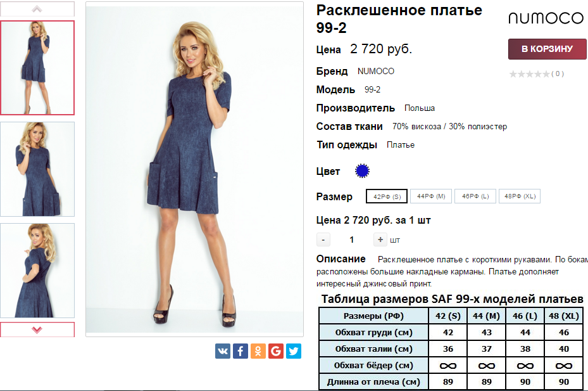Image resolution: width=588 pixels, height=391 pixels.
Task: Share the dress on VK
Action: [222, 351]
